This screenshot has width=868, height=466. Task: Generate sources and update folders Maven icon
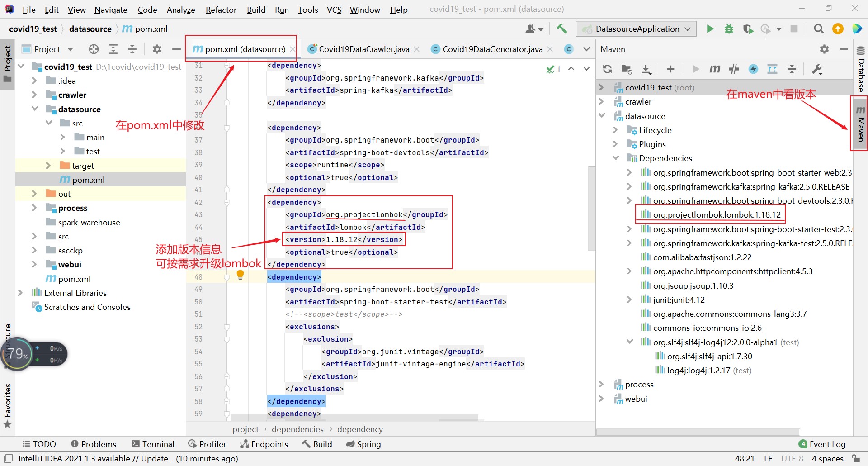tap(627, 69)
